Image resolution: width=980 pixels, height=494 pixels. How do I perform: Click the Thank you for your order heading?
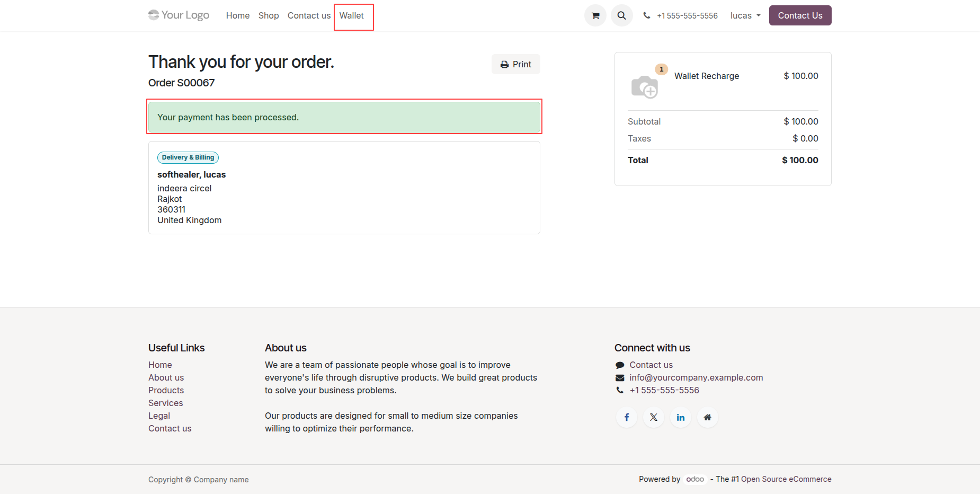pos(241,62)
